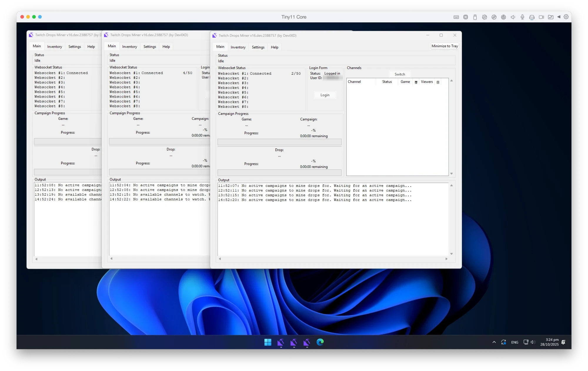Open the VM keyboard icon in toolbar
This screenshot has height=371, width=588.
(456, 17)
